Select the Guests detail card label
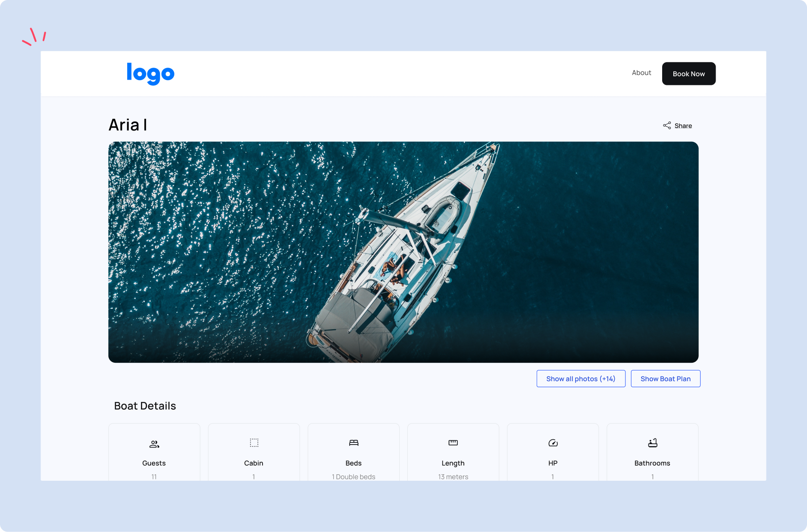The width and height of the screenshot is (807, 532). pos(154,463)
